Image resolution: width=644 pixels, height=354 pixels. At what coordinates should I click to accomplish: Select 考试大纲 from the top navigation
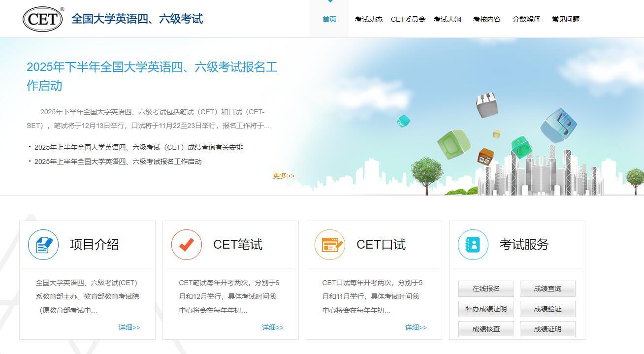click(x=447, y=19)
